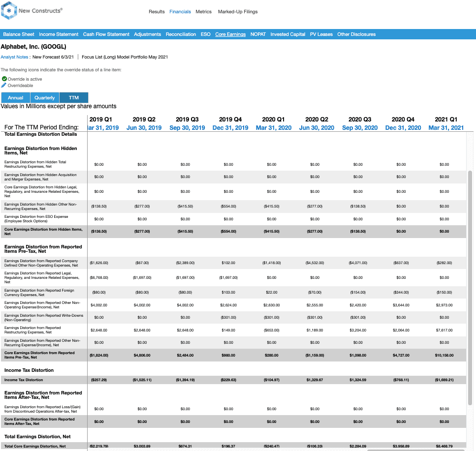This screenshot has height=451, width=476.
Task: Click Earnings Distortion from Hidden Acquisition row label
Action: pyautogui.click(x=40, y=177)
